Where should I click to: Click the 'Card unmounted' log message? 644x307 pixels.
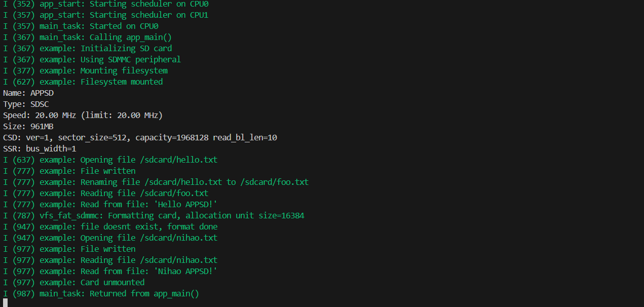pos(112,282)
